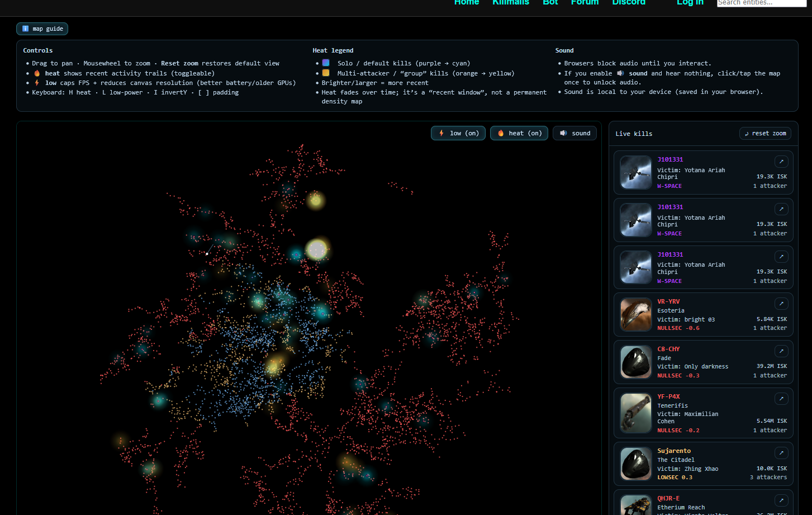The height and width of the screenshot is (515, 812).
Task: Open external link arrow for Sujarento kill
Action: pyautogui.click(x=781, y=453)
